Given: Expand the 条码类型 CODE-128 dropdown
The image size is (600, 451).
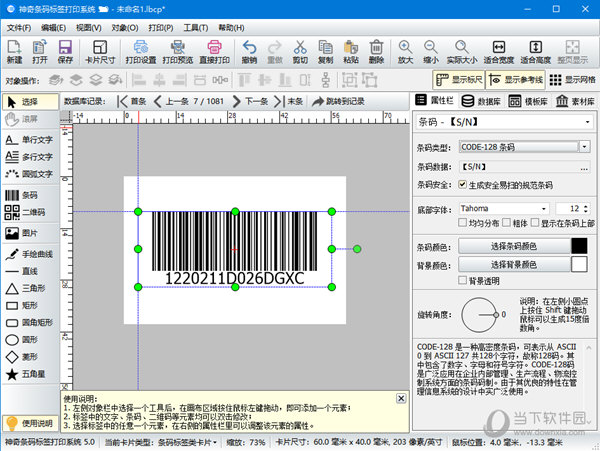Looking at the screenshot, I should (584, 147).
